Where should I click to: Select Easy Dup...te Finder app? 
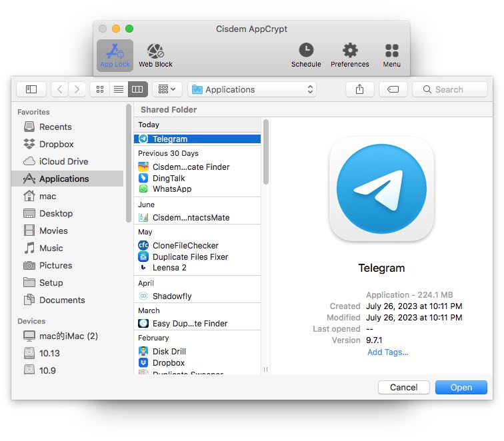point(197,324)
